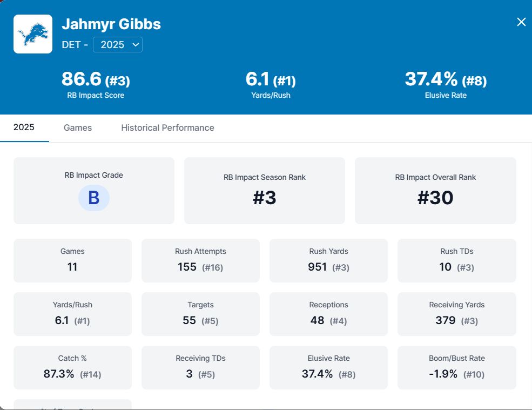Click the Catch % stat card

72,367
